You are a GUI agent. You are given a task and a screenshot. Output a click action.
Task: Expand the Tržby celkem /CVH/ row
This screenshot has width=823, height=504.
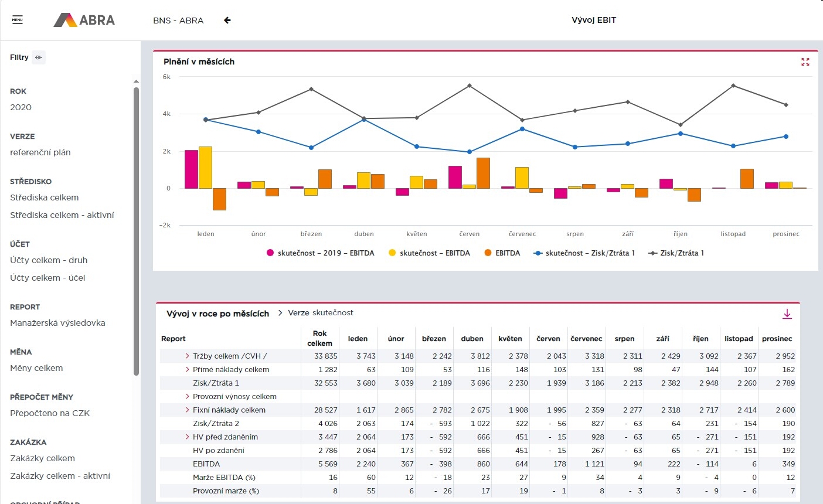(x=187, y=356)
